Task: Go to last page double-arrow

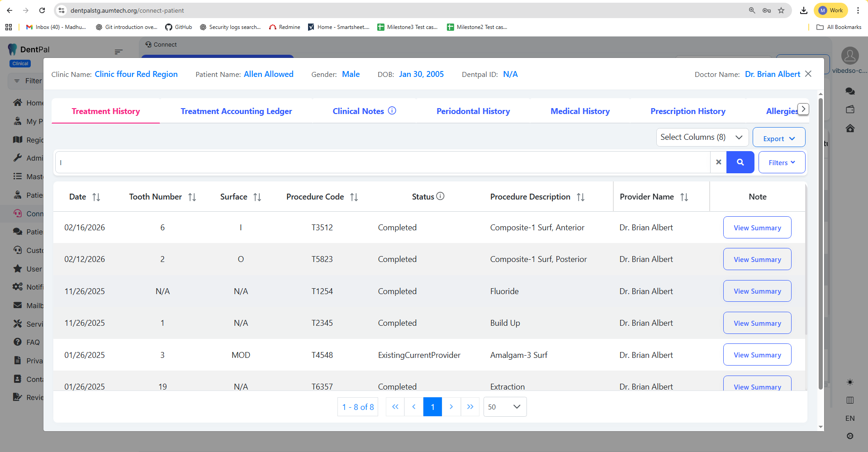Action: pyautogui.click(x=470, y=407)
